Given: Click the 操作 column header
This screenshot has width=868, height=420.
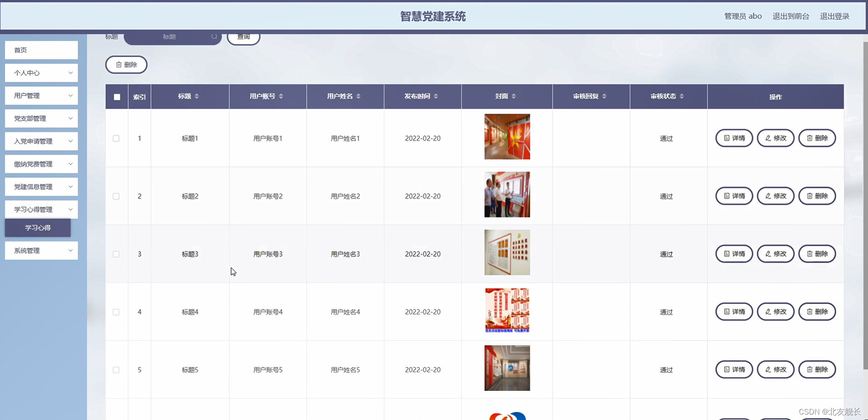Looking at the screenshot, I should click(776, 97).
